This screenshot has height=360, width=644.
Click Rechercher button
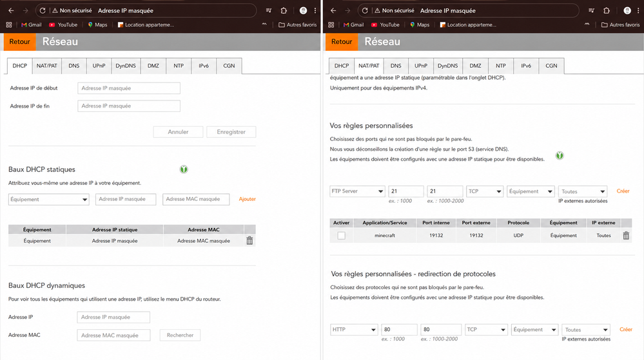click(x=180, y=336)
